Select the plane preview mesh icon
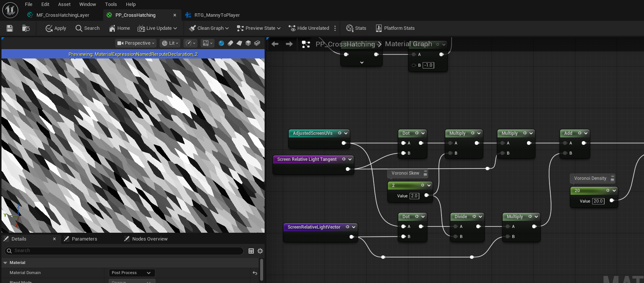The image size is (644, 283). point(239,43)
